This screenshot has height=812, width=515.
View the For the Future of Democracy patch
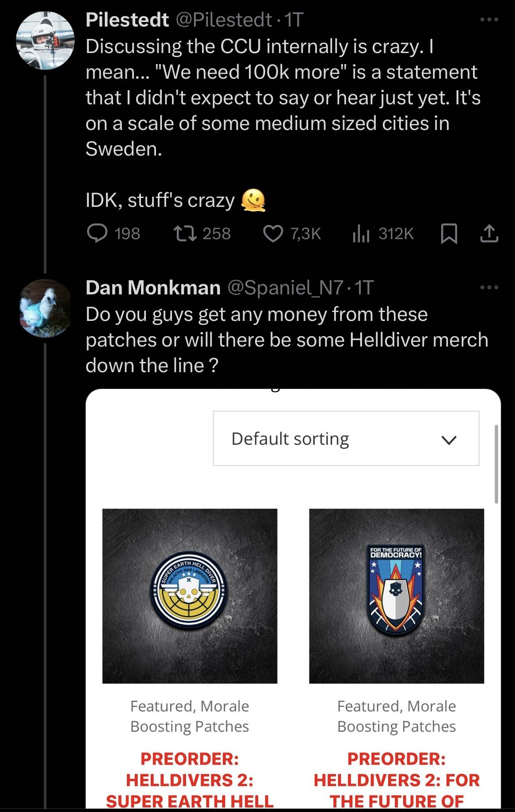coord(397,595)
